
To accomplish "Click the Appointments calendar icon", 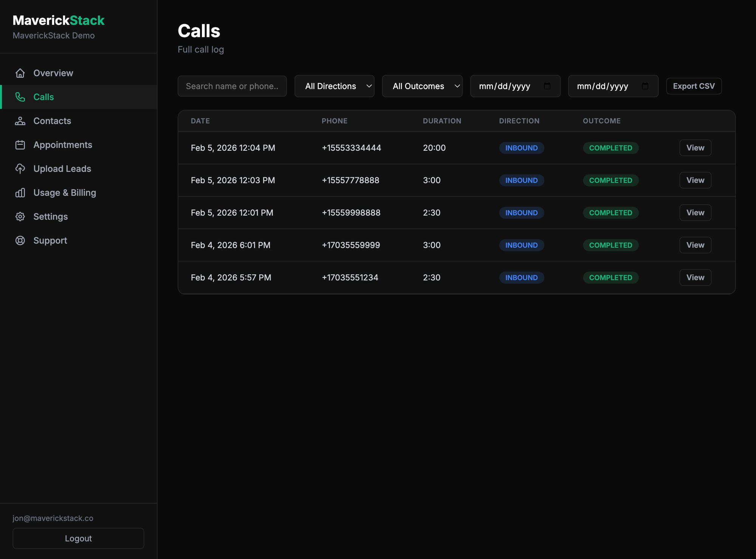I will (20, 145).
